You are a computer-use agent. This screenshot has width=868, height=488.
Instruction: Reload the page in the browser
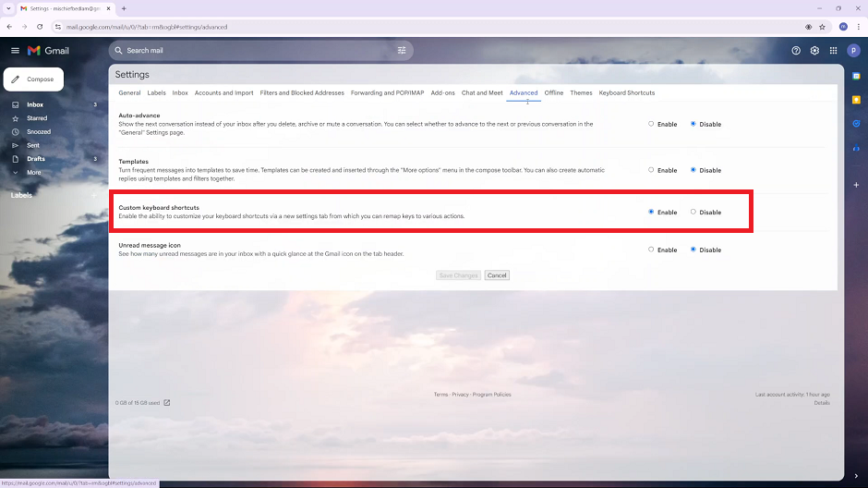click(40, 27)
